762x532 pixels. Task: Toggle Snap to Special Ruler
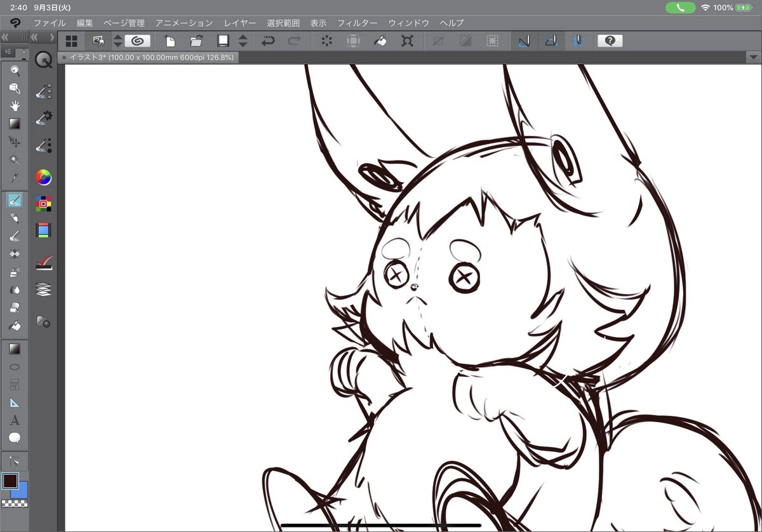click(551, 41)
